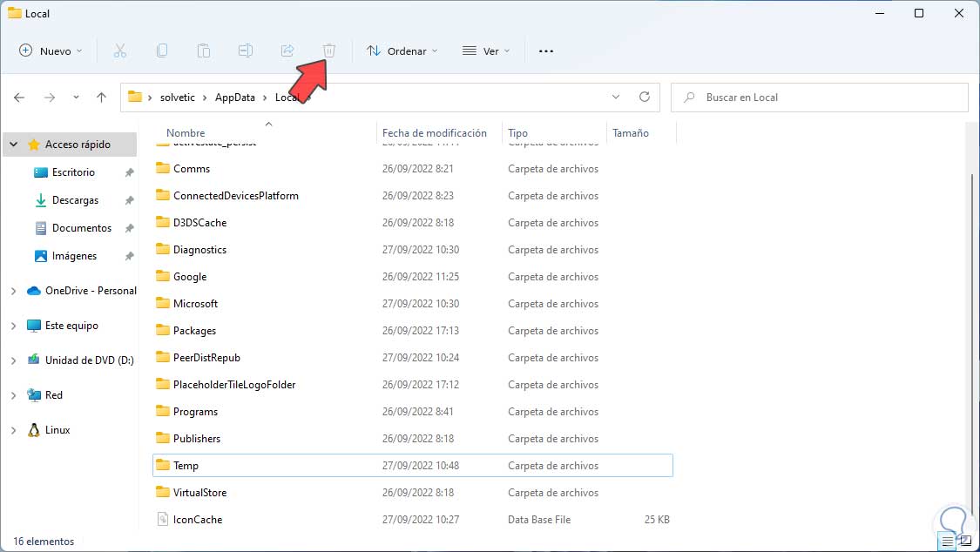Click the Cut scissors icon
Screen dimensions: 980x552
point(120,51)
